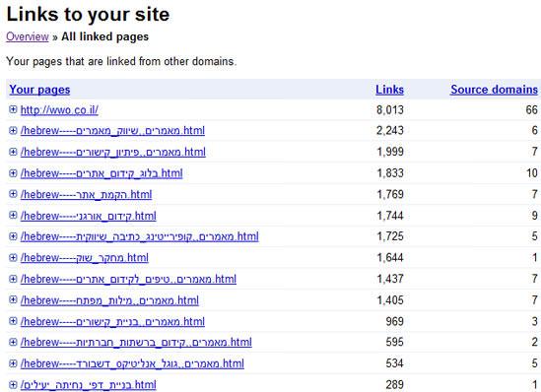This screenshot has height=392, width=541.
Task: Select source domains value "2" in 595 row
Action: point(534,343)
